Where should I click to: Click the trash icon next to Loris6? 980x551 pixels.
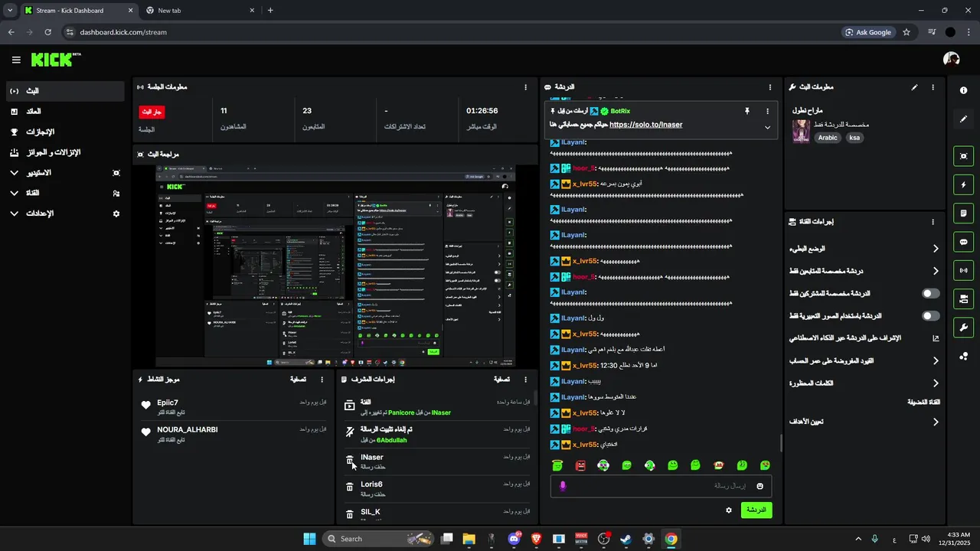click(350, 487)
